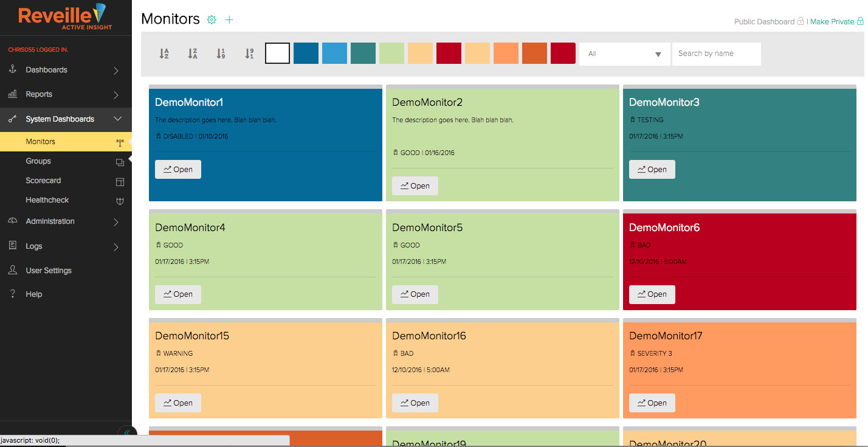Expand the Logs menu chevron
868x447 pixels.
pyautogui.click(x=116, y=247)
